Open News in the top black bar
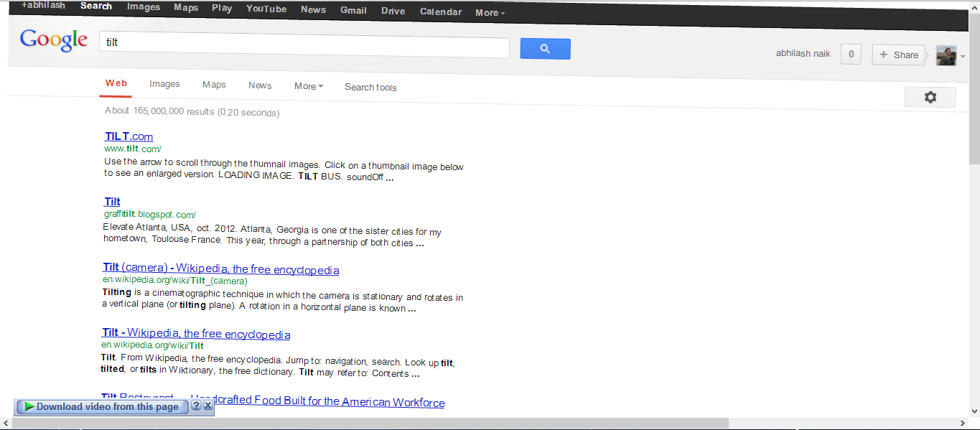The image size is (980, 430). [313, 9]
